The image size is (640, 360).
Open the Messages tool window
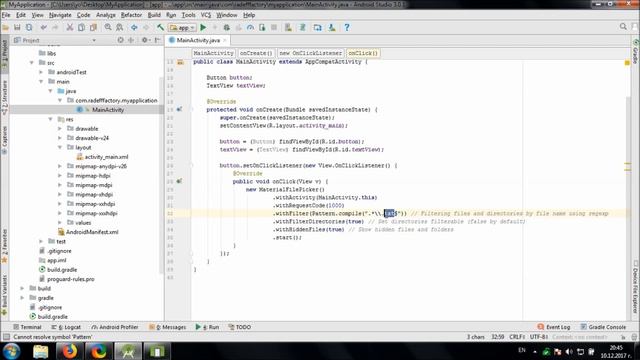168,327
